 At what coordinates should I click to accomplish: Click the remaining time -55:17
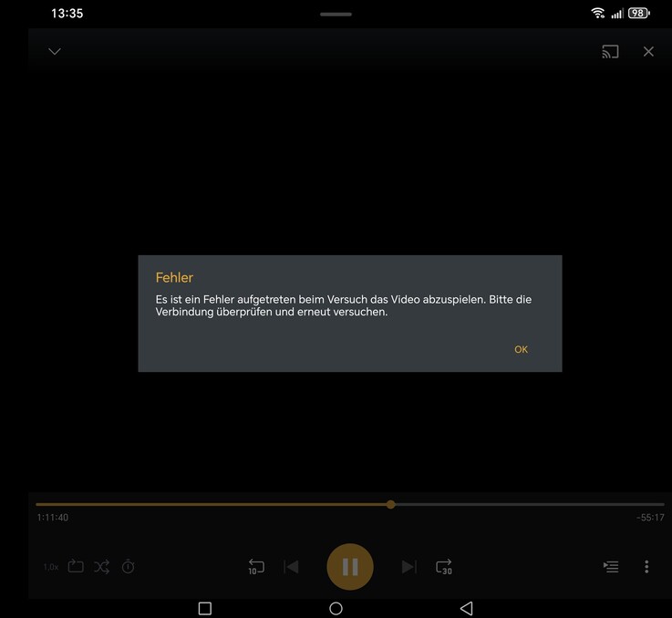click(x=650, y=518)
